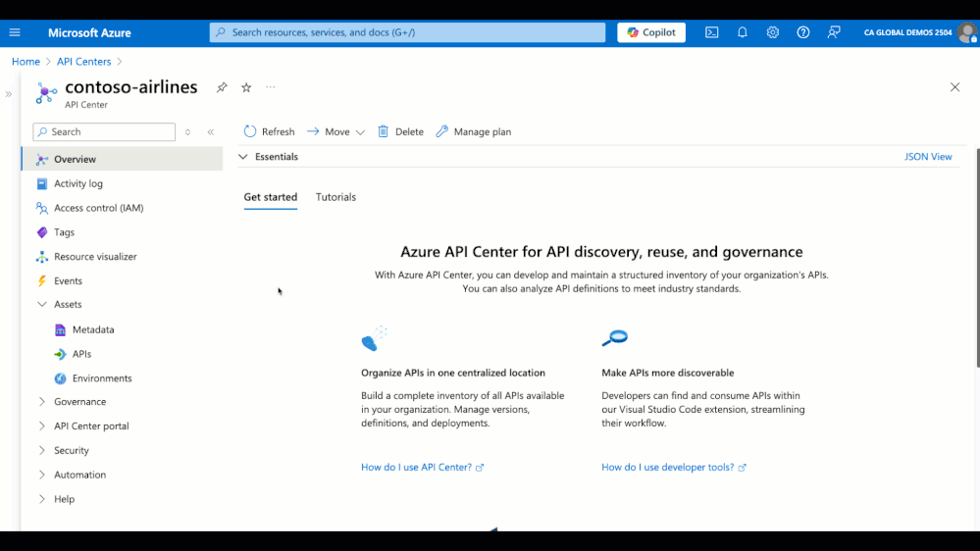Screen dimensions: 980x551
Task: Open the feedback icon in header
Action: pyautogui.click(x=834, y=32)
